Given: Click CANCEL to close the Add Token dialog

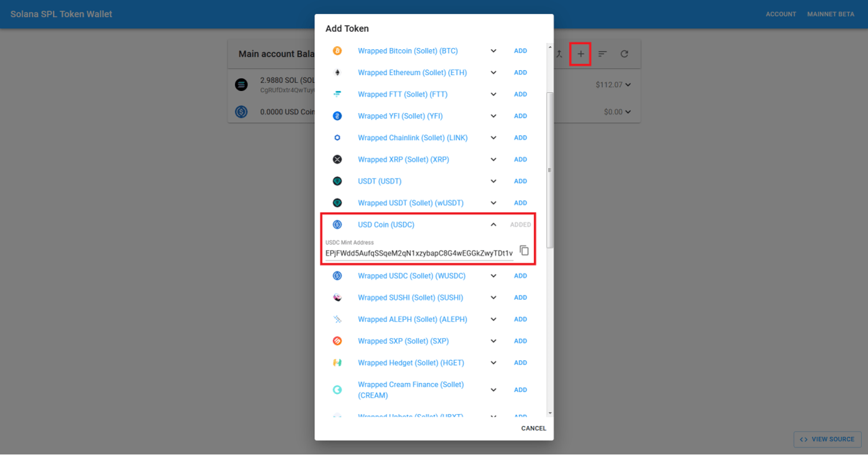Looking at the screenshot, I should pos(533,428).
